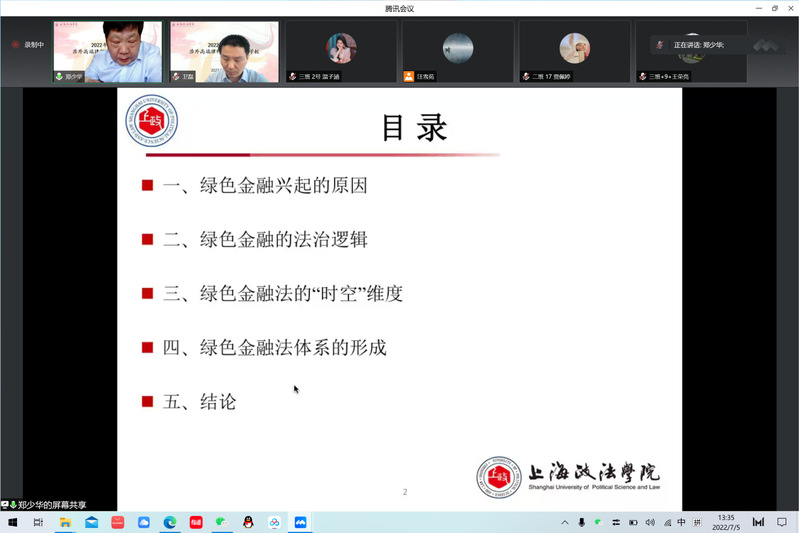Image resolution: width=799 pixels, height=533 pixels.
Task: Toggle the volume speaker tray icon
Action: click(650, 522)
